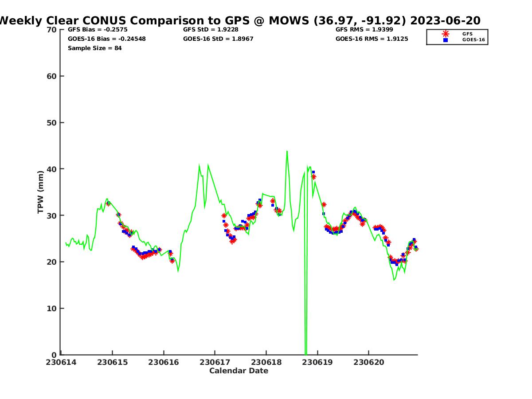Click the 230614 date tick label
Screen dimensions: 532x399
61,362
